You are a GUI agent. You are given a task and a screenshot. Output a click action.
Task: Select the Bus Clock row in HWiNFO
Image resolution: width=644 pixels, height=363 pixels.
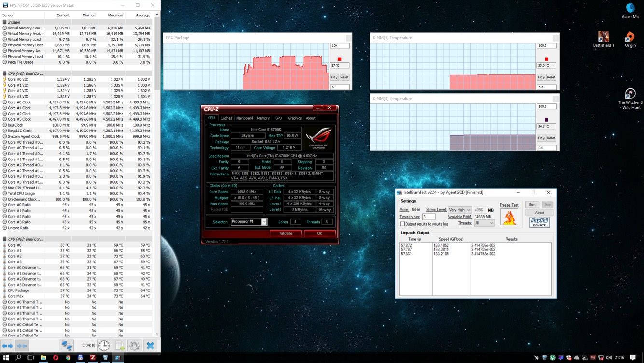point(77,125)
